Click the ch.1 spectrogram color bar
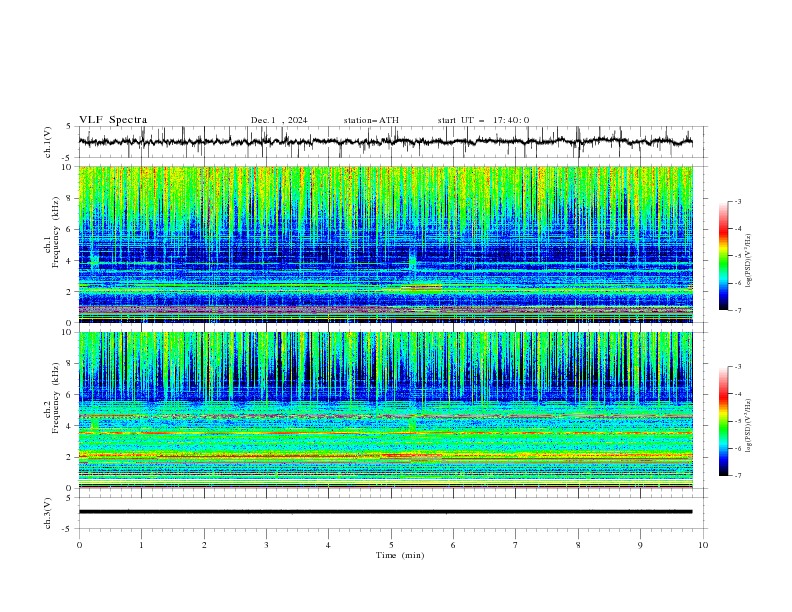The width and height of the screenshot is (792, 612). 723,256
